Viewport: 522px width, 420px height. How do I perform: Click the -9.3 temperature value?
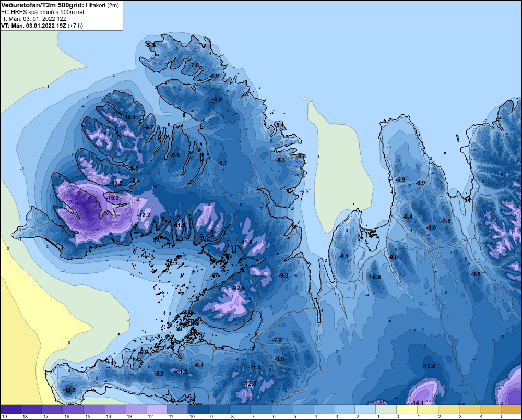tap(283, 275)
